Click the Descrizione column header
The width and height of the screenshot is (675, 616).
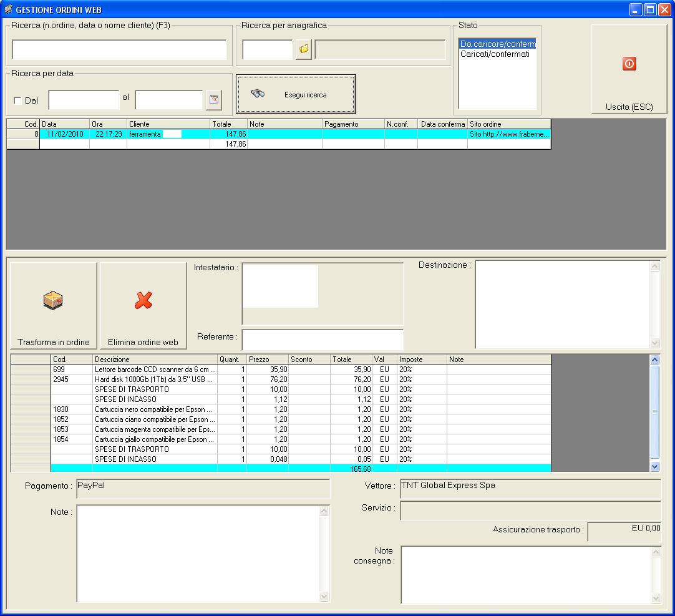click(x=155, y=359)
